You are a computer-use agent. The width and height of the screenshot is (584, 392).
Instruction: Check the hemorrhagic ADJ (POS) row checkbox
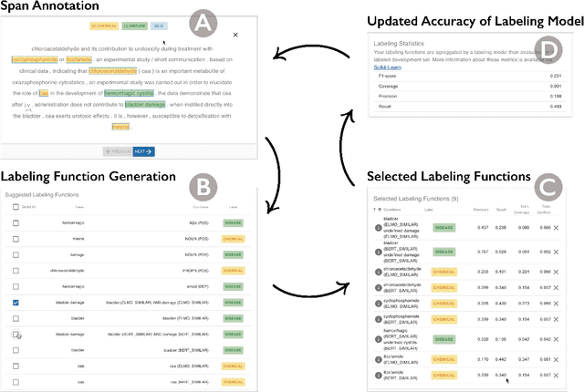pos(16,222)
